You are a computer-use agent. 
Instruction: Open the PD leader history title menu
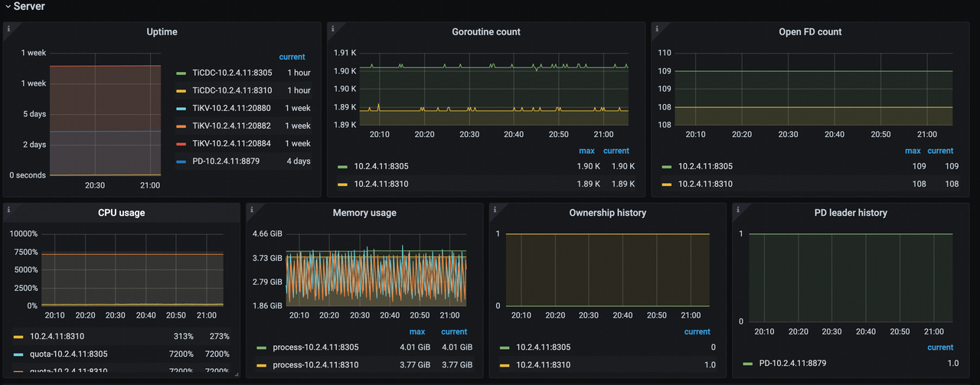(850, 213)
